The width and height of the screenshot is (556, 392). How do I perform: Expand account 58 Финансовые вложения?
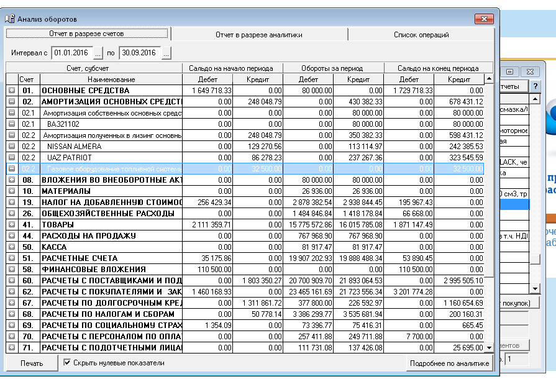pyautogui.click(x=12, y=270)
